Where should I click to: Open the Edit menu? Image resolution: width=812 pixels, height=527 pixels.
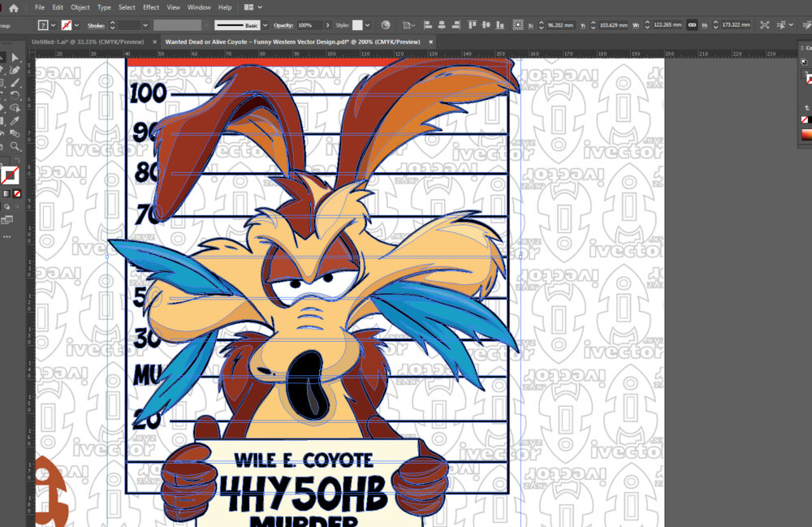coord(58,7)
